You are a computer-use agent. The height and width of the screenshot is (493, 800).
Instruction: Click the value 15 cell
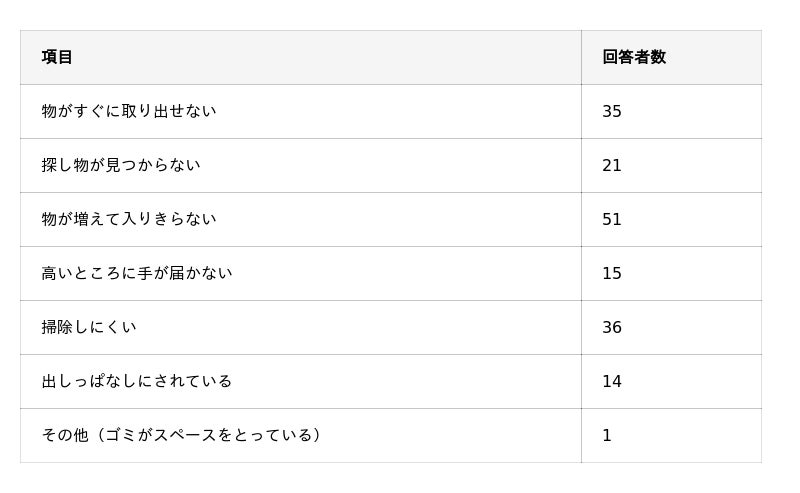tap(612, 273)
